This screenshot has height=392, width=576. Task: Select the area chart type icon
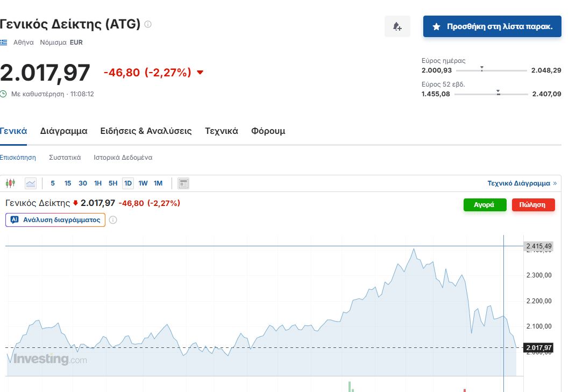[x=31, y=183]
